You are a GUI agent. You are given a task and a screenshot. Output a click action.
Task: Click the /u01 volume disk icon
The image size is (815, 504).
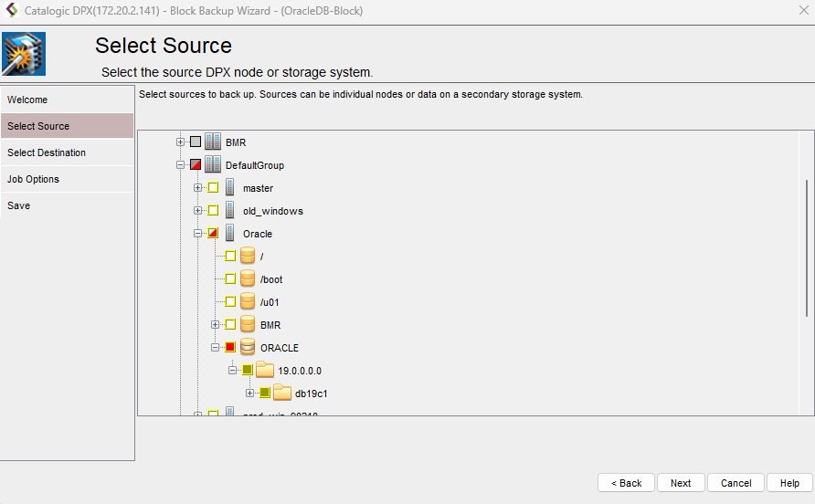(x=248, y=302)
